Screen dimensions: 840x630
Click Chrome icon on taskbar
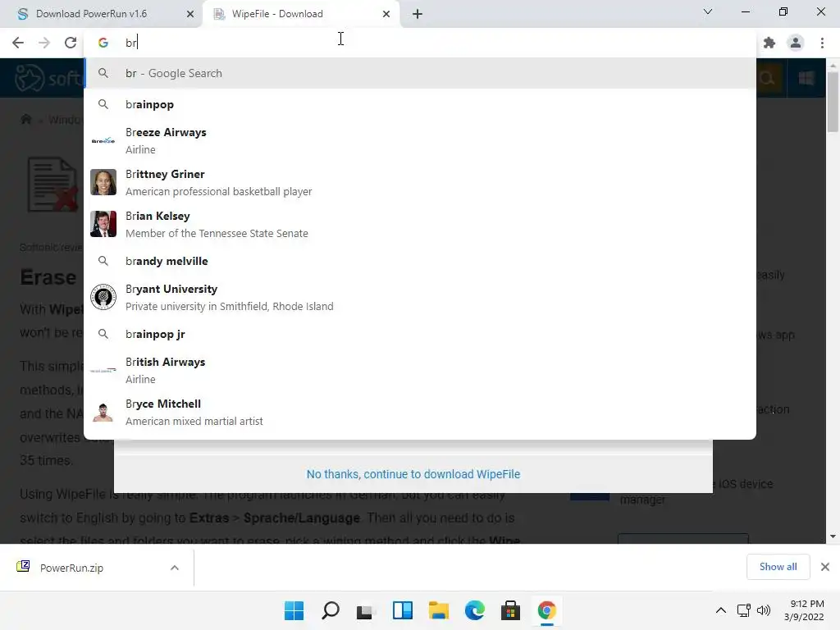[x=546, y=610]
